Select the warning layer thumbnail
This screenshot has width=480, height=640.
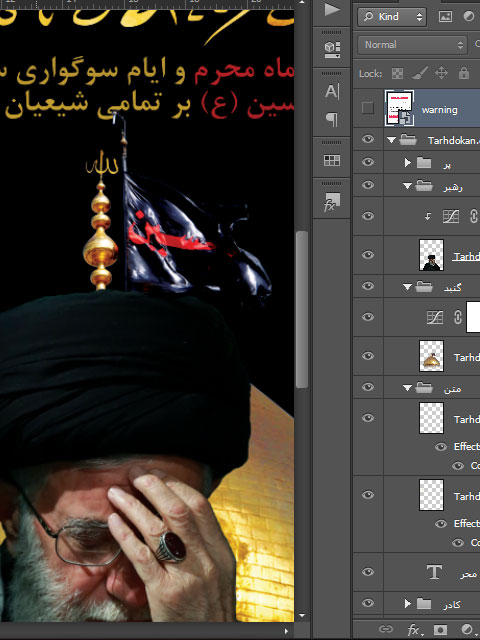tap(400, 108)
